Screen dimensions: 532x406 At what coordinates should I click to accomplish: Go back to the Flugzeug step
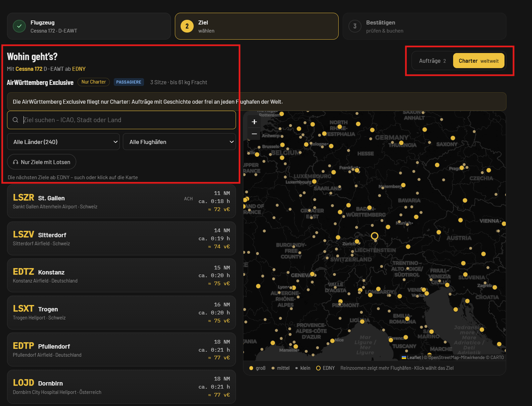pos(89,26)
